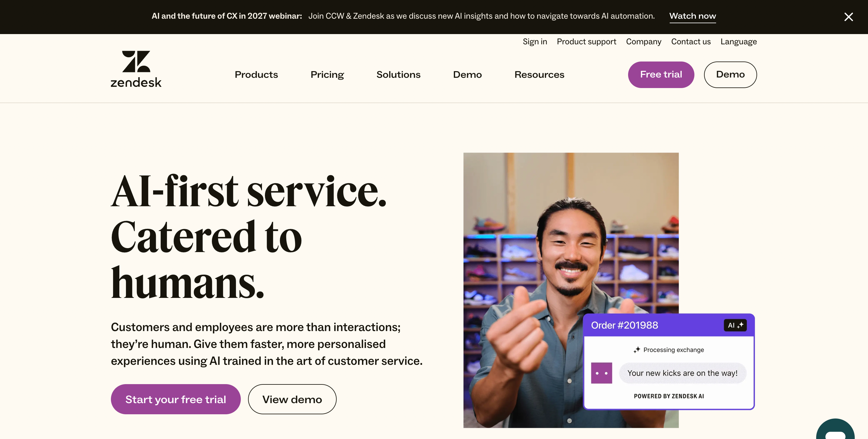Click the AI sparkle badge on order card

pyautogui.click(x=735, y=325)
